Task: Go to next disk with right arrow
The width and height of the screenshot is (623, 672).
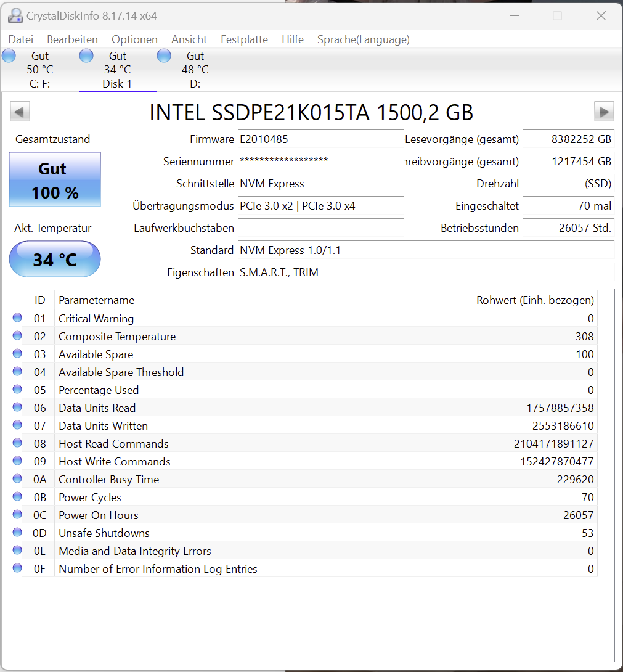Action: point(604,112)
